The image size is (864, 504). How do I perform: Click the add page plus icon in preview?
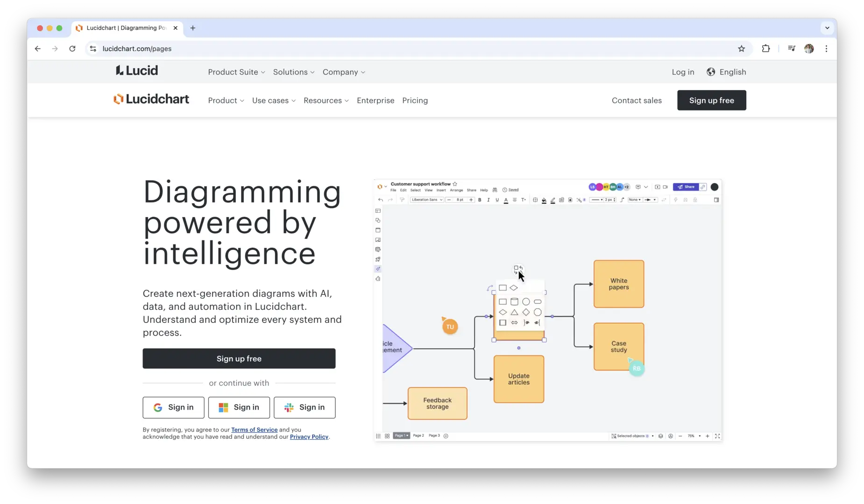(x=446, y=436)
